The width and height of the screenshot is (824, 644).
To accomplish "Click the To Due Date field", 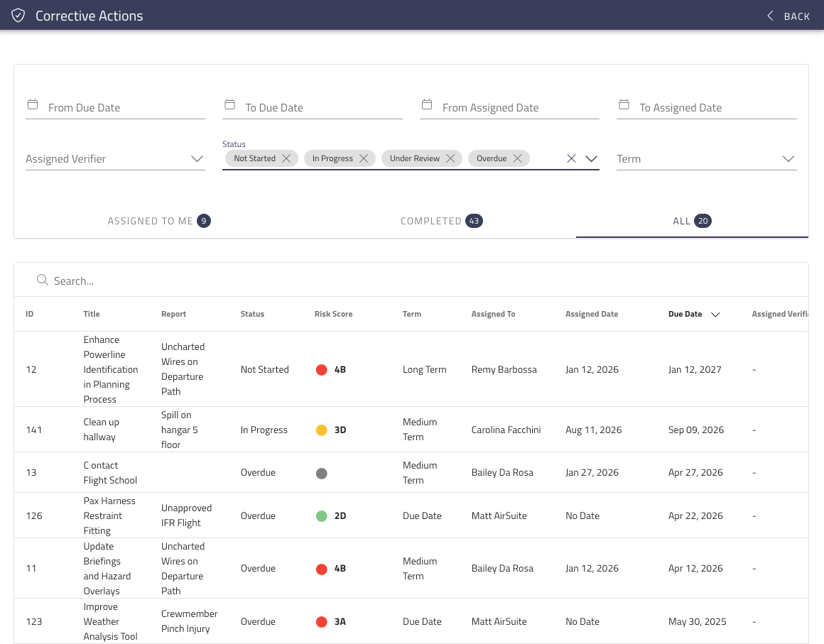I will pyautogui.click(x=312, y=108).
